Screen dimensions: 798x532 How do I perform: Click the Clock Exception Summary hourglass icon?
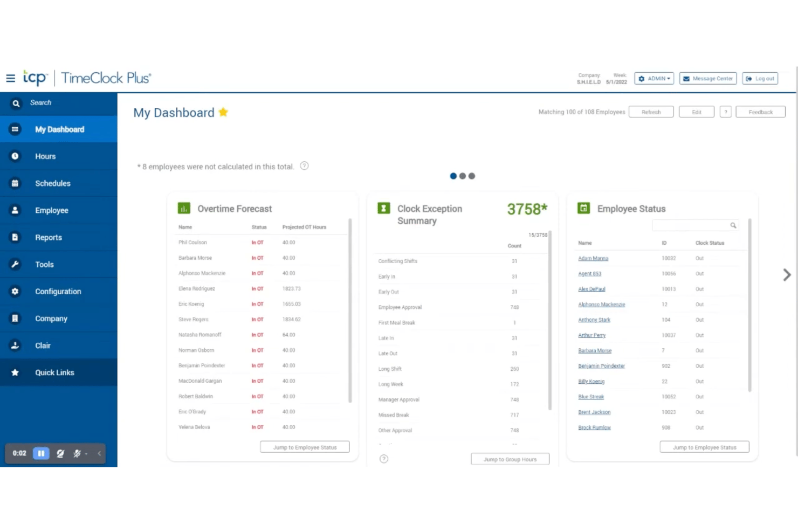(384, 208)
